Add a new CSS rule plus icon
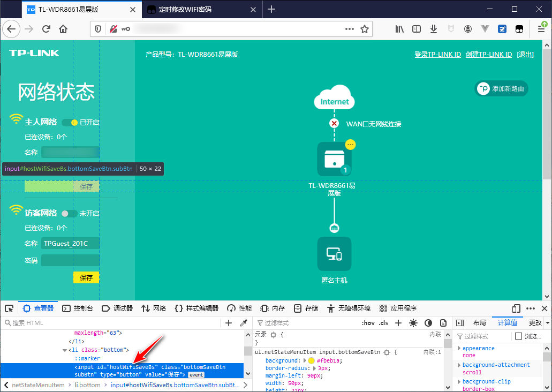 pyautogui.click(x=398, y=323)
